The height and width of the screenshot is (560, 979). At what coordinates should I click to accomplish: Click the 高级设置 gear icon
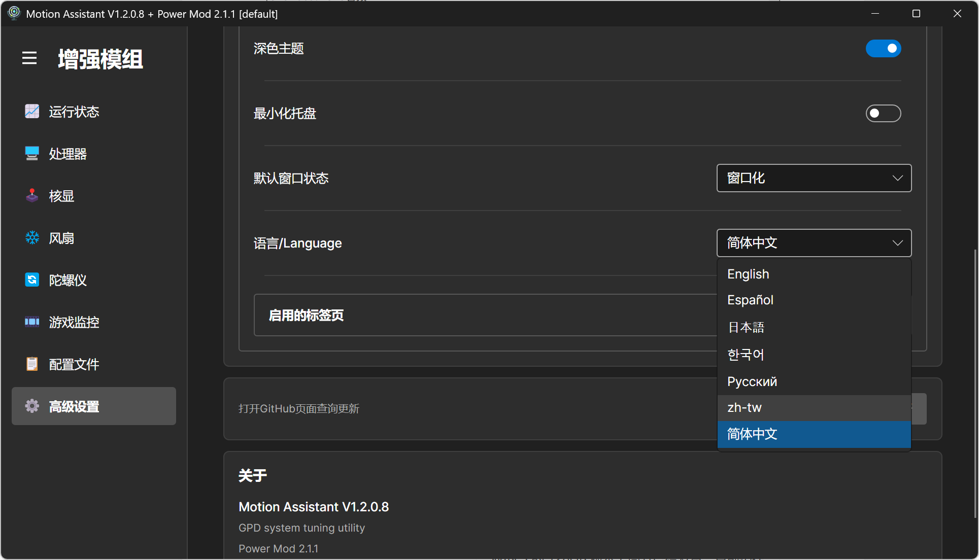click(32, 406)
